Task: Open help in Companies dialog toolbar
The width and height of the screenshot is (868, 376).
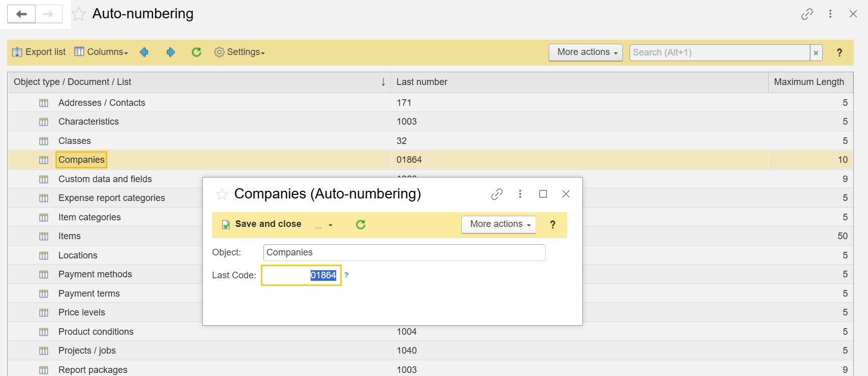Action: 552,225
